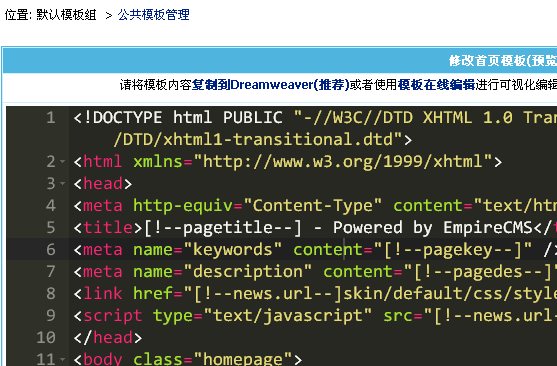The image size is (557, 366).
Task: Select line number 6 in the gutter
Action: click(x=51, y=249)
